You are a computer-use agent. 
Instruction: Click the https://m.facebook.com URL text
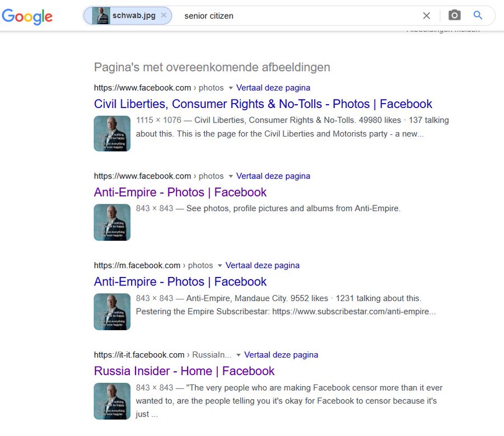tap(137, 265)
